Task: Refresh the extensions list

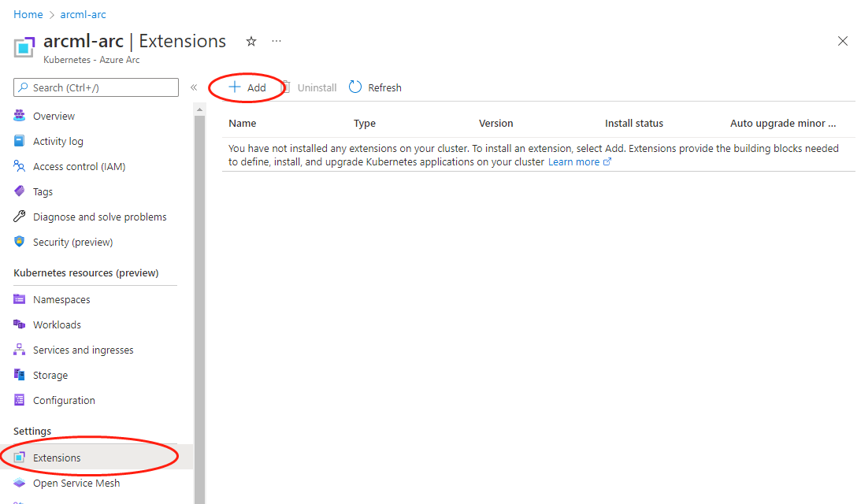Action: (375, 87)
